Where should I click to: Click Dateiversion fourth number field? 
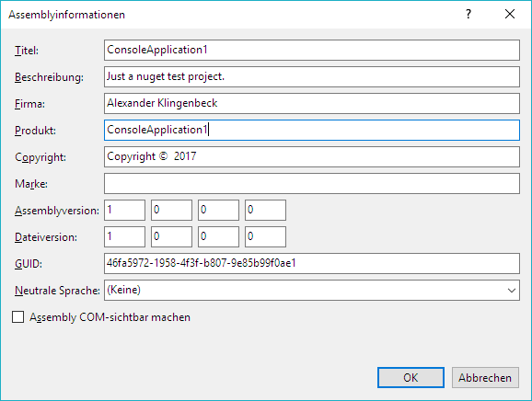click(x=265, y=237)
